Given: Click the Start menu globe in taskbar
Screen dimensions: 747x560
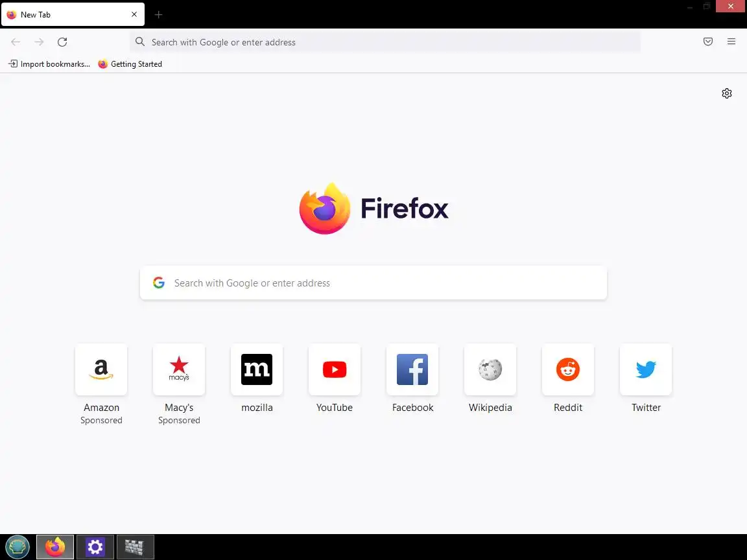Looking at the screenshot, I should tap(18, 546).
